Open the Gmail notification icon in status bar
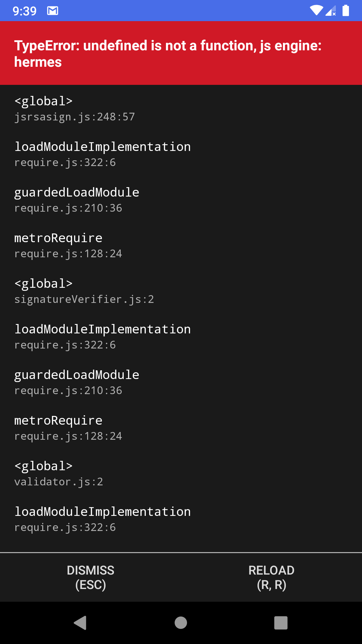 pos(53,11)
